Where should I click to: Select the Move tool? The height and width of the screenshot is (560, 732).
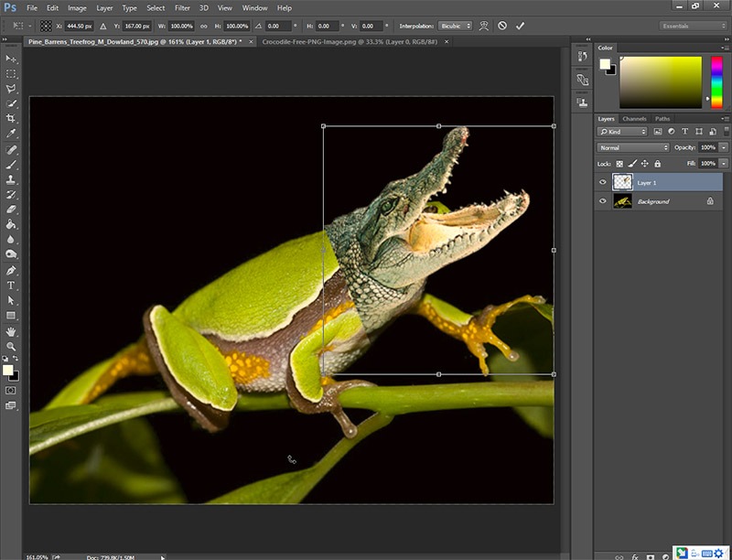11,59
